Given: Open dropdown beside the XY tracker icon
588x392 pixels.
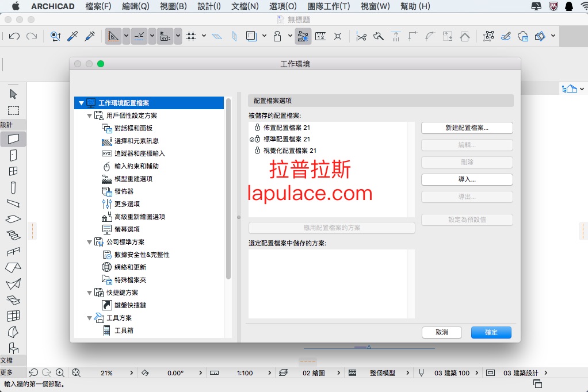Looking at the screenshot, I should click(178, 36).
